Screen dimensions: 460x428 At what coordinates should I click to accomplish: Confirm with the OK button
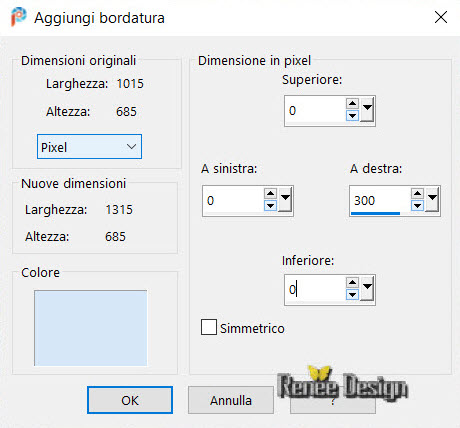tap(130, 400)
